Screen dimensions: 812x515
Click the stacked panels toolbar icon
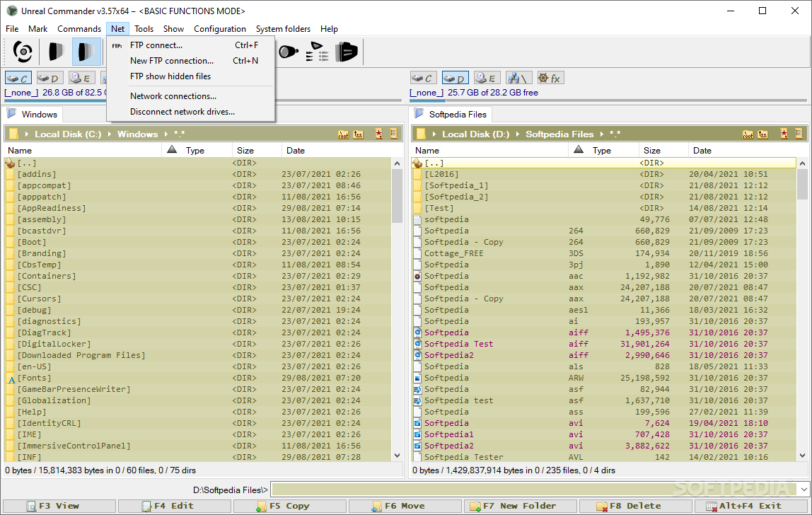click(x=346, y=52)
